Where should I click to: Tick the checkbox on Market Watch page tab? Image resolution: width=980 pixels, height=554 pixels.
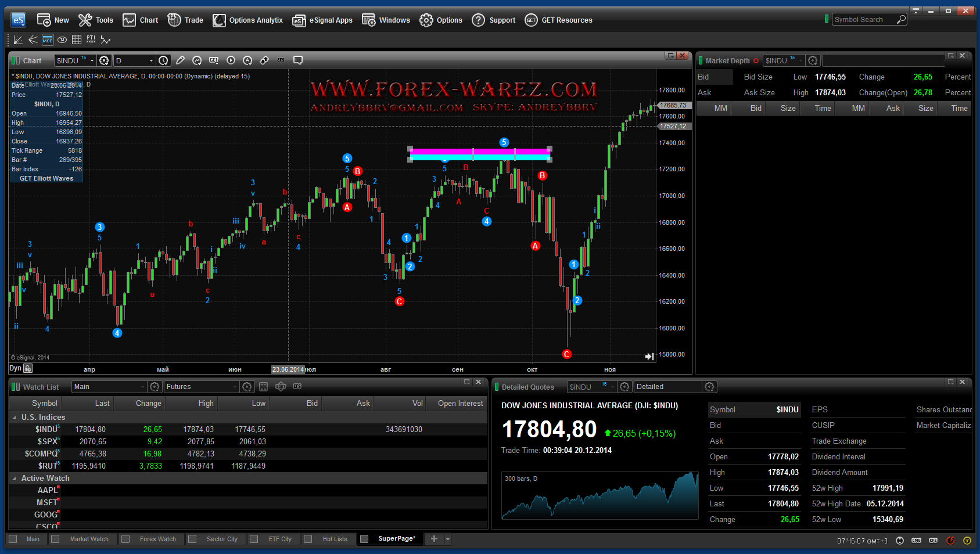55,539
